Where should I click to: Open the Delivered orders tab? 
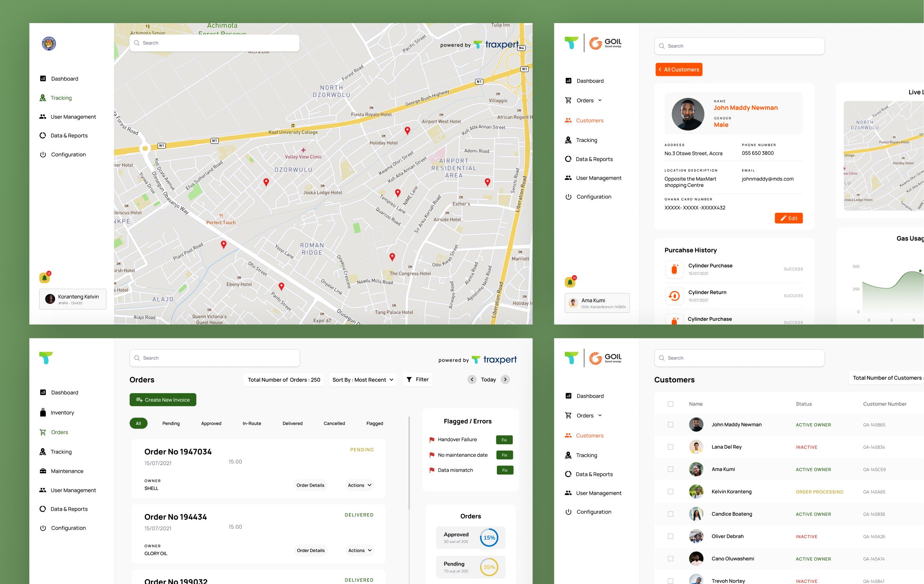click(x=292, y=423)
